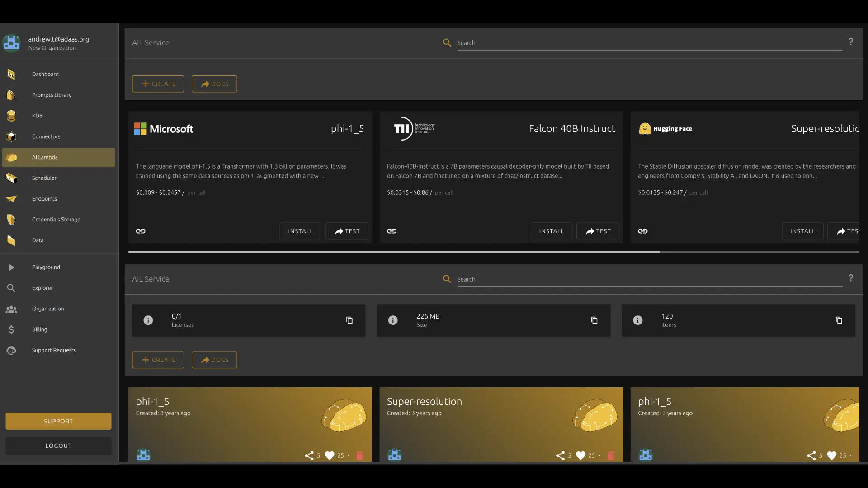
Task: Click the Playground play icon
Action: click(11, 267)
